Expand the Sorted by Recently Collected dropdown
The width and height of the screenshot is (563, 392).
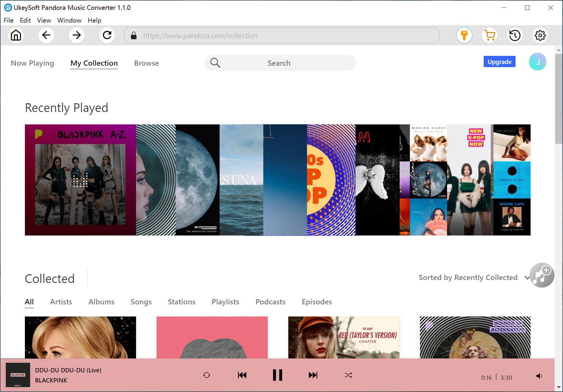[527, 277]
